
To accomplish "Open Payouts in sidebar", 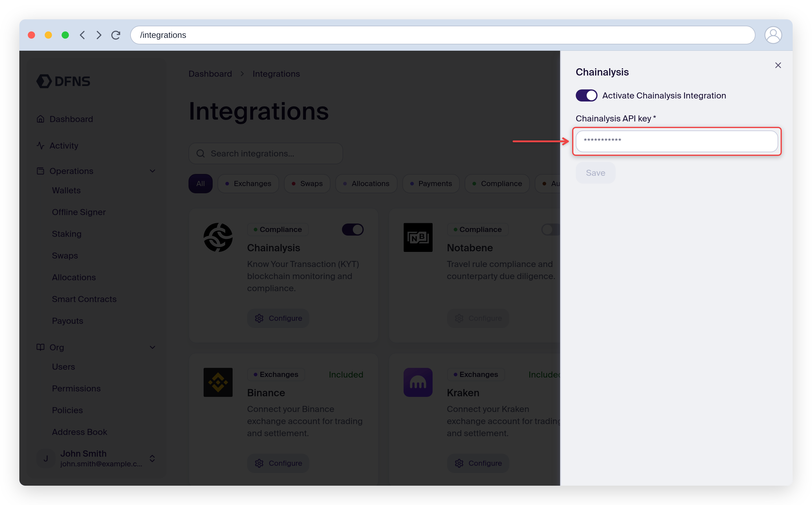I will click(67, 321).
